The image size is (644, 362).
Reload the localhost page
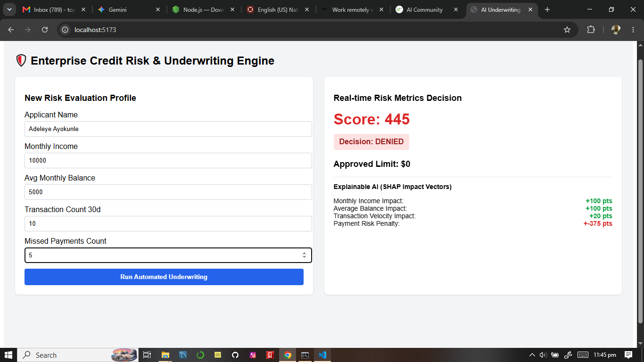[x=45, y=30]
